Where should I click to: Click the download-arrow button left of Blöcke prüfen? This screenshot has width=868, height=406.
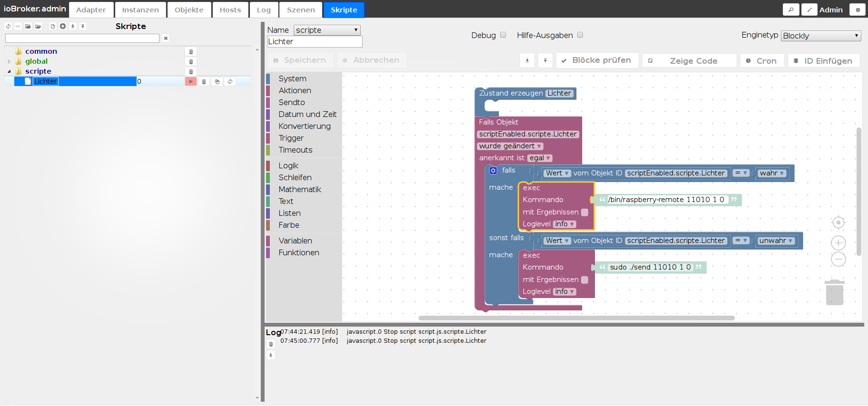click(527, 60)
